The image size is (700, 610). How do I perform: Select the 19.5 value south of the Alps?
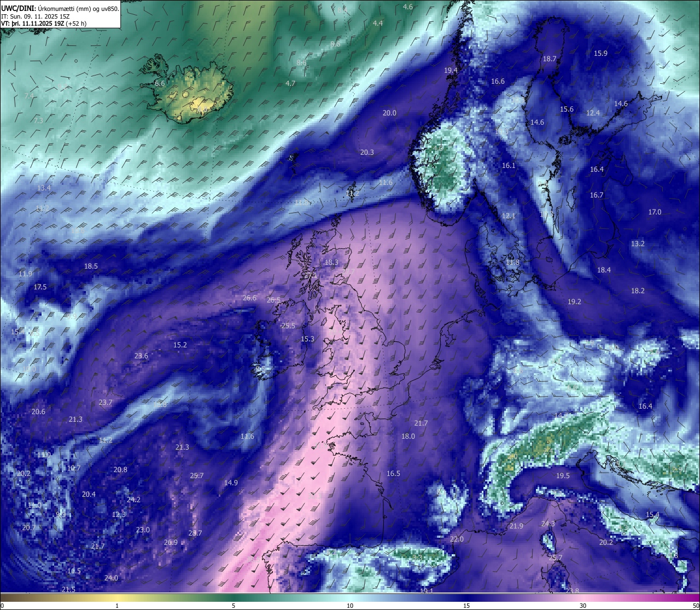tap(563, 476)
